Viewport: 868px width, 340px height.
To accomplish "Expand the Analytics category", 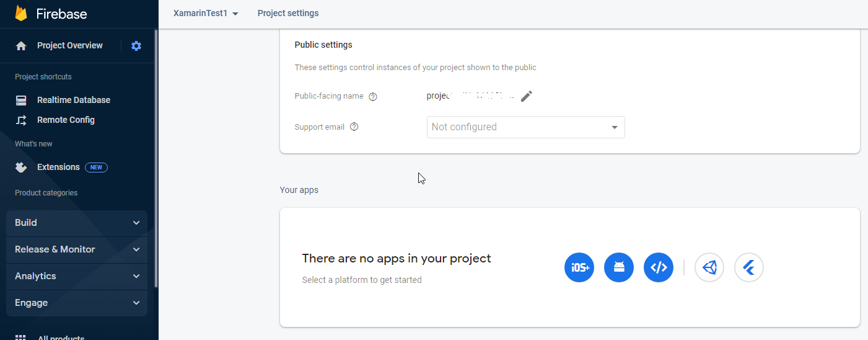I will (77, 276).
